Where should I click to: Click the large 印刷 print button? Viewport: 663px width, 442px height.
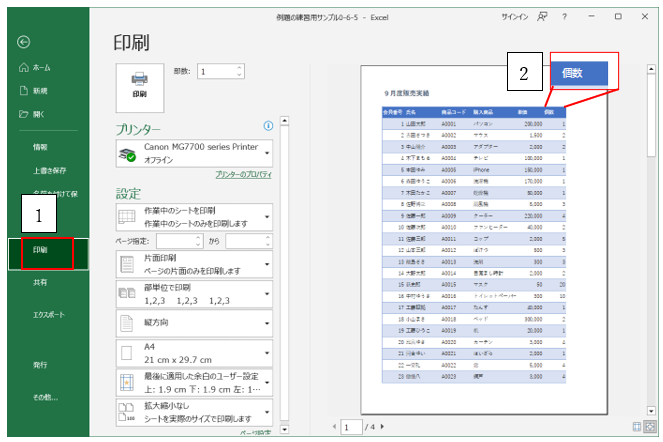click(x=139, y=83)
